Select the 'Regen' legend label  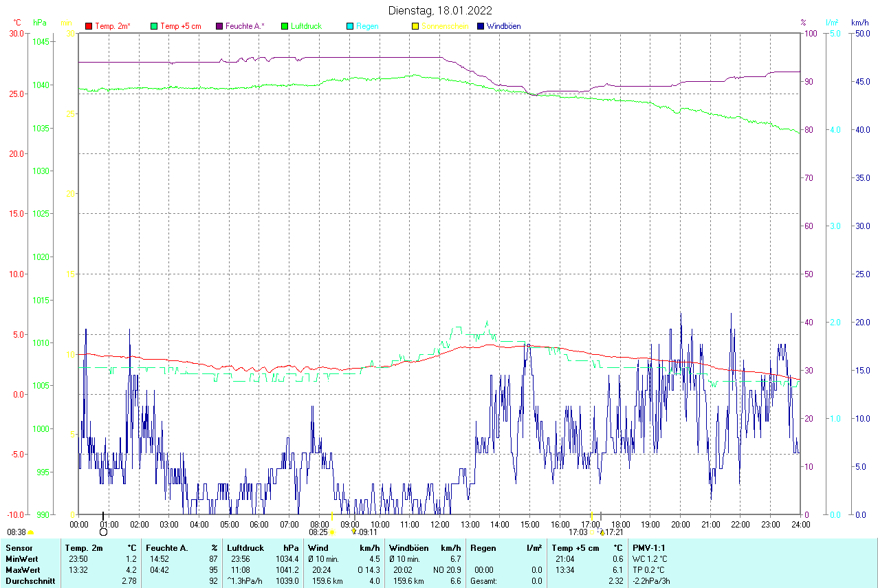[x=366, y=26]
